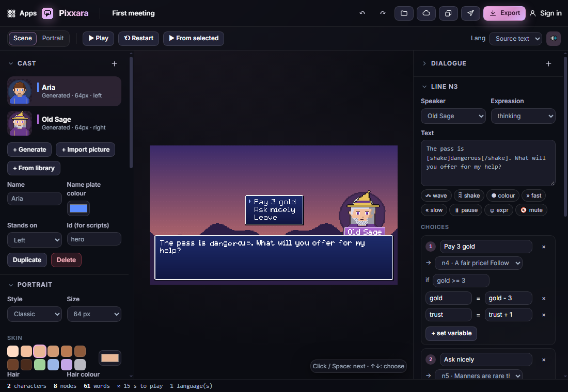The width and height of the screenshot is (568, 392).
Task: Add a dialogue line with plus icon
Action: [548, 64]
